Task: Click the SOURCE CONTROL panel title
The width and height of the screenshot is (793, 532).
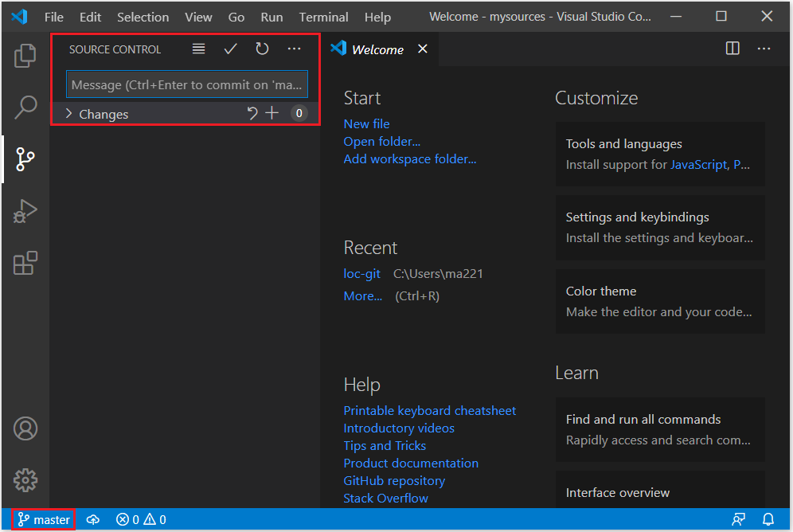Action: click(115, 49)
